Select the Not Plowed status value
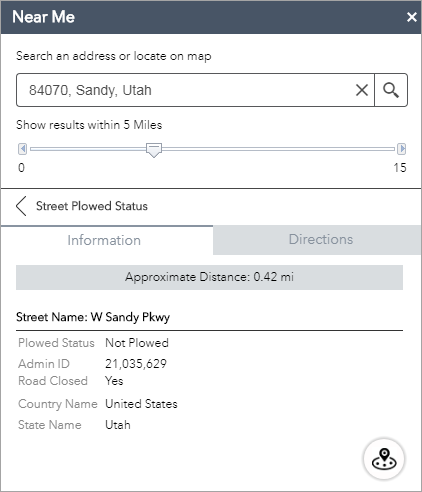 pyautogui.click(x=137, y=343)
